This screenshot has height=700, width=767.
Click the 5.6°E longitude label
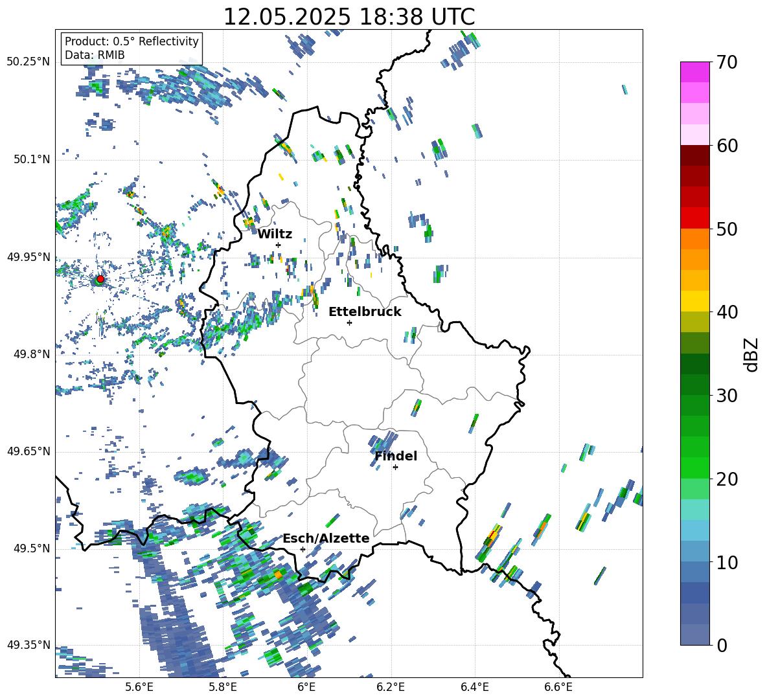[x=139, y=687]
